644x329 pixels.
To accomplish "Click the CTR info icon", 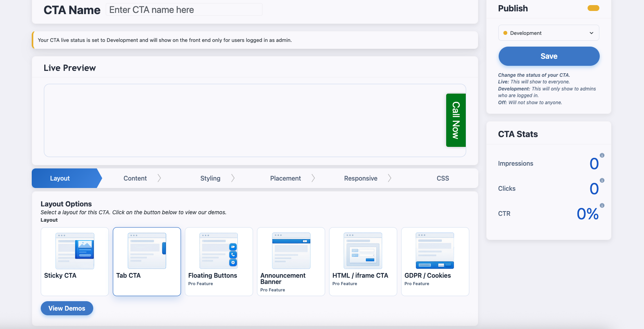I will [602, 206].
